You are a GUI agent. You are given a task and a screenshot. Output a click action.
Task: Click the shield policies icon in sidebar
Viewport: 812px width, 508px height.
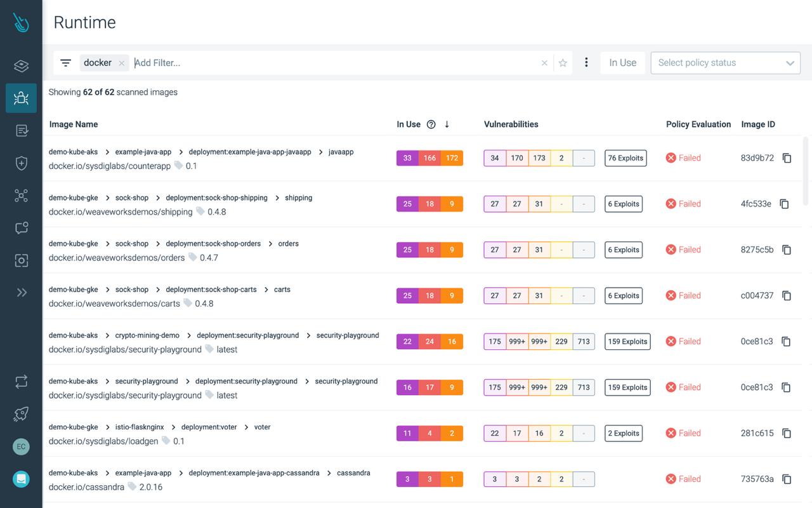pyautogui.click(x=21, y=163)
